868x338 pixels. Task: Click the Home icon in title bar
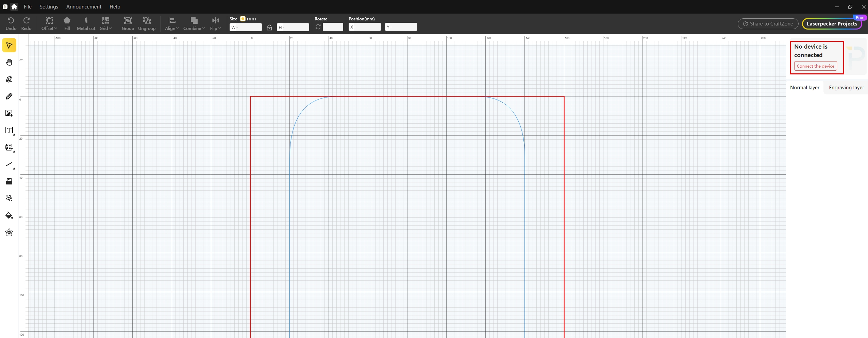(x=14, y=6)
